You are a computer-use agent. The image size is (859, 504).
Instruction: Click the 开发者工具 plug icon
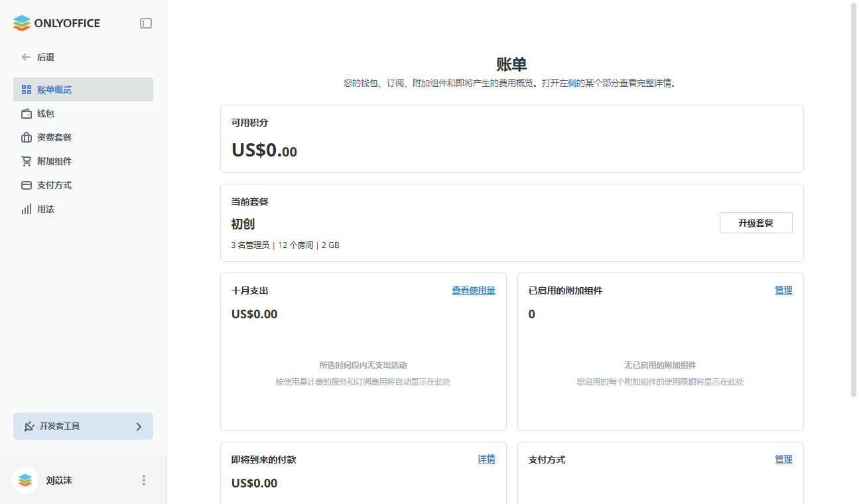point(29,426)
